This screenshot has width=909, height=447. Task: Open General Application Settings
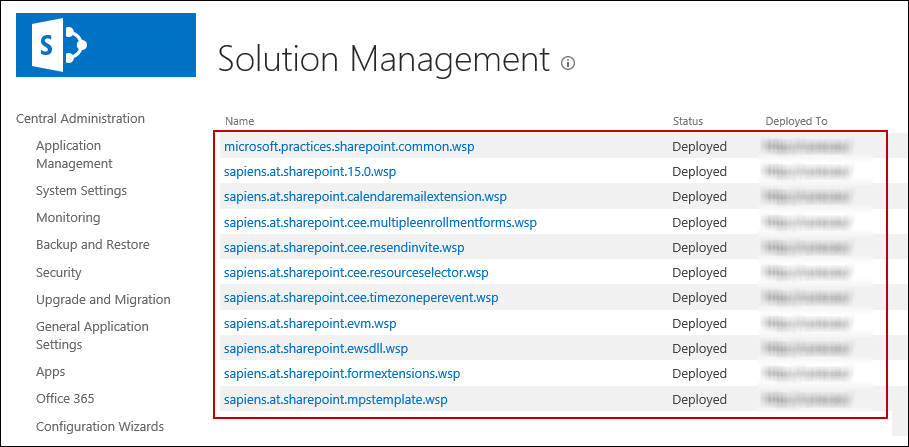(x=92, y=335)
